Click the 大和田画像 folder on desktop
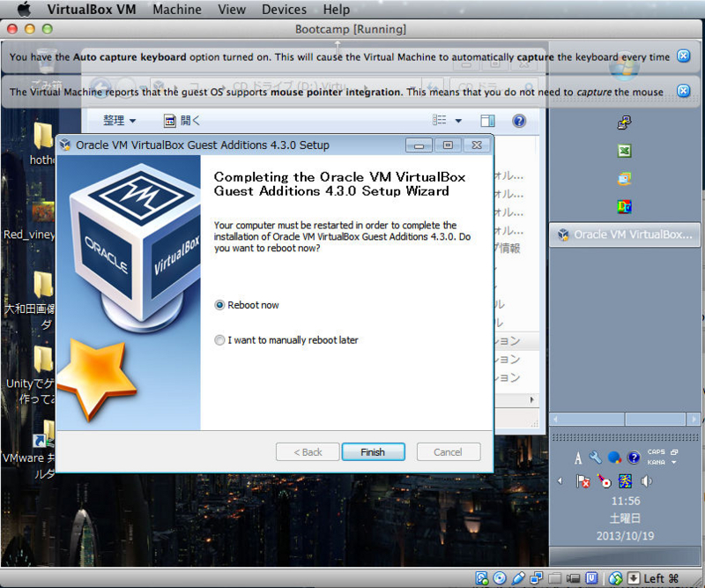The height and width of the screenshot is (588, 705). click(43, 285)
